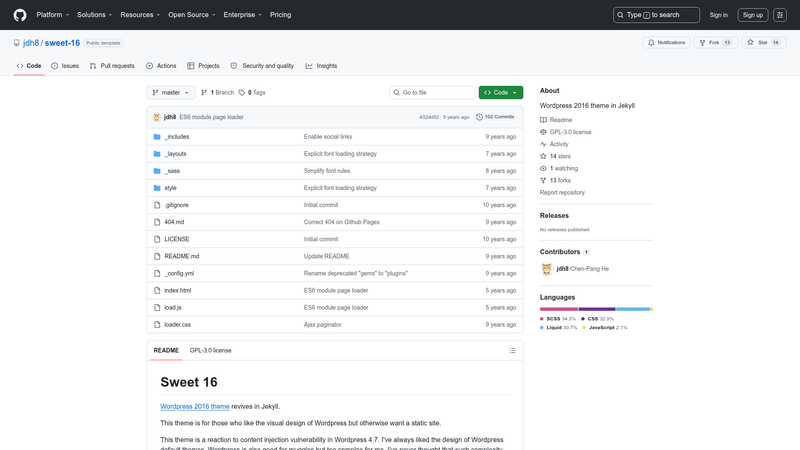
Task: Click the scale icon beside GPL-3.0 license
Action: 543,132
